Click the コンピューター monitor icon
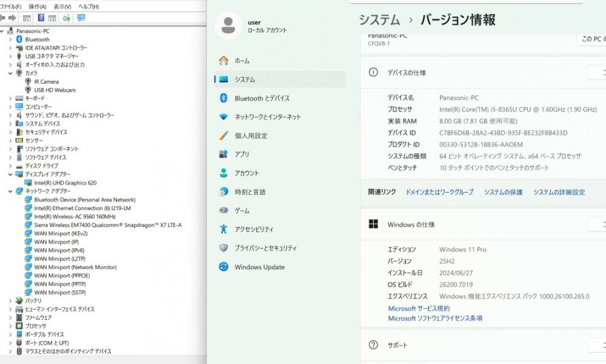 (19, 107)
